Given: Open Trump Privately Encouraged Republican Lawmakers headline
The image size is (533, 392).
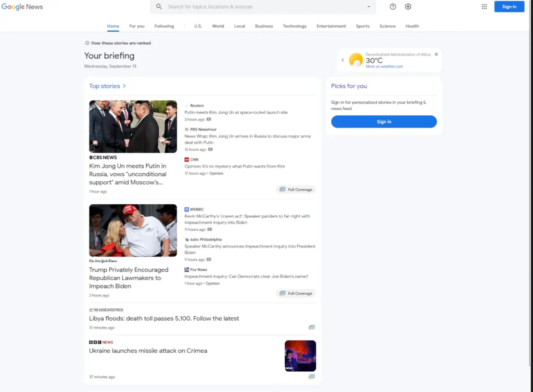Looking at the screenshot, I should click(x=129, y=278).
